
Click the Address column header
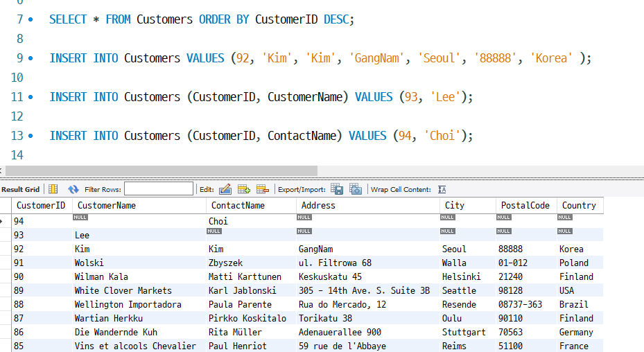(367, 205)
